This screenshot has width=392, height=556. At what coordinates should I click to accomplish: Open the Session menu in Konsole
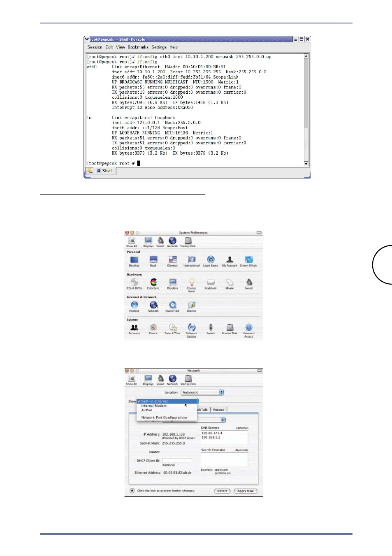pyautogui.click(x=95, y=47)
